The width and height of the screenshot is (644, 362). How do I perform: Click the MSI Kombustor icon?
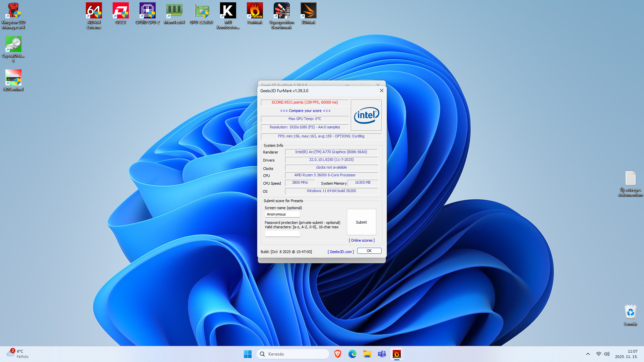click(x=228, y=11)
